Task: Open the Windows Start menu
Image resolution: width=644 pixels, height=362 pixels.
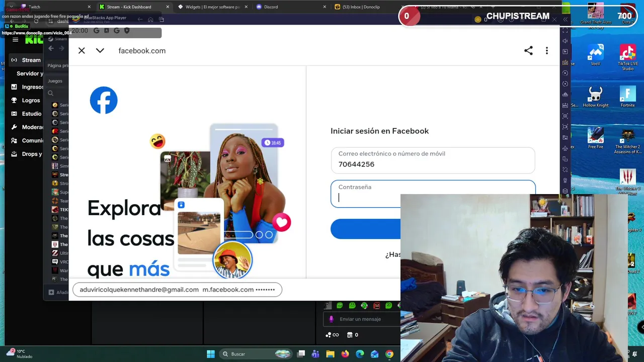Action: (211, 354)
